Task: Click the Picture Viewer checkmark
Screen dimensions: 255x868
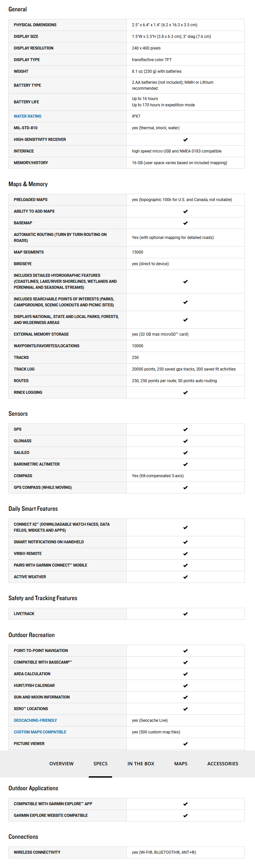Action: coord(185,744)
